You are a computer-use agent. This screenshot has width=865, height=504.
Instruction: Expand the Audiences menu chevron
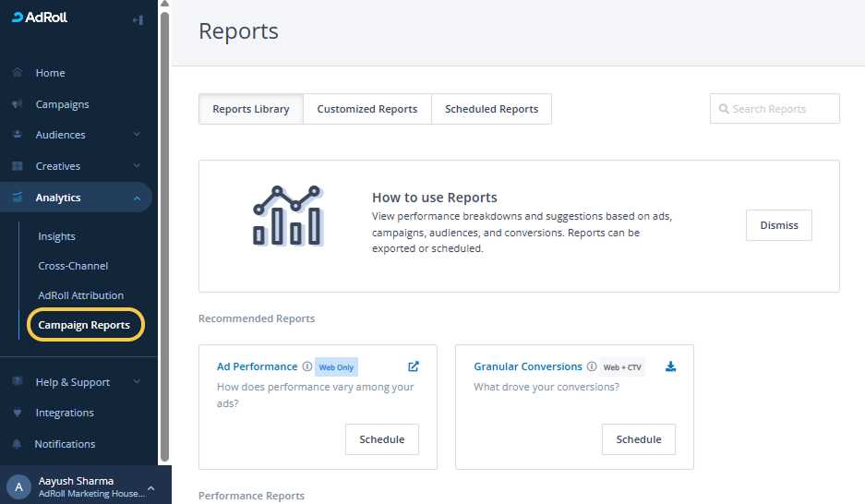pyautogui.click(x=137, y=135)
